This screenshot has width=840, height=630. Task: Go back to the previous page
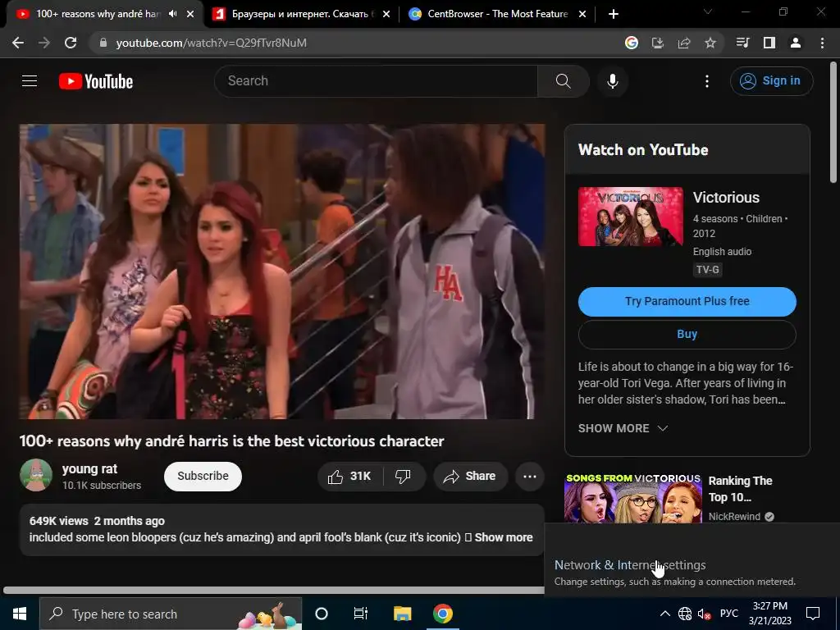coord(18,43)
